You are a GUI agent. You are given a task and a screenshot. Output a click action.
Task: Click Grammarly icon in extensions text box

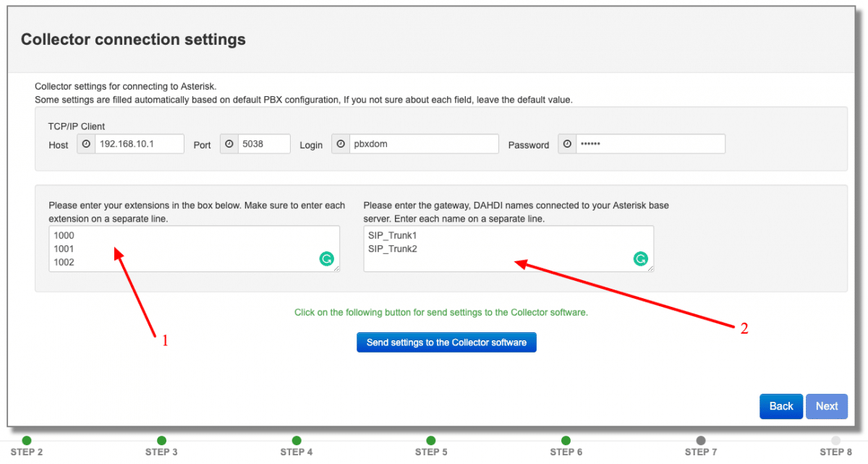pyautogui.click(x=327, y=258)
